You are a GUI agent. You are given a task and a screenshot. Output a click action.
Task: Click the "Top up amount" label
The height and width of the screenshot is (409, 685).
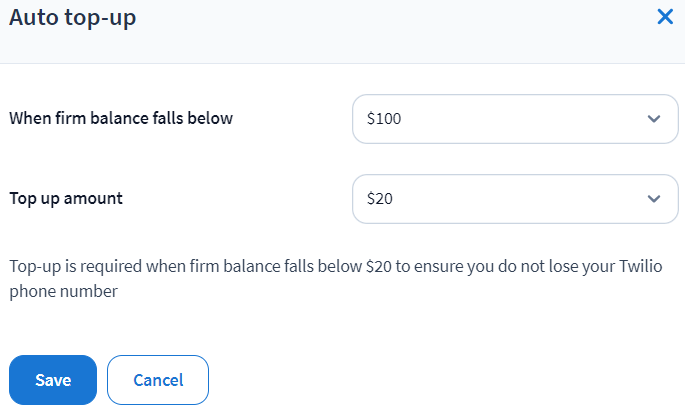[x=66, y=198]
